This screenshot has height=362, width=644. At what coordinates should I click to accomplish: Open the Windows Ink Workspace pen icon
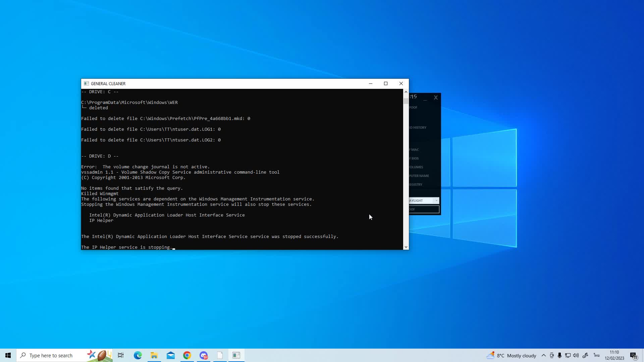[x=585, y=355]
